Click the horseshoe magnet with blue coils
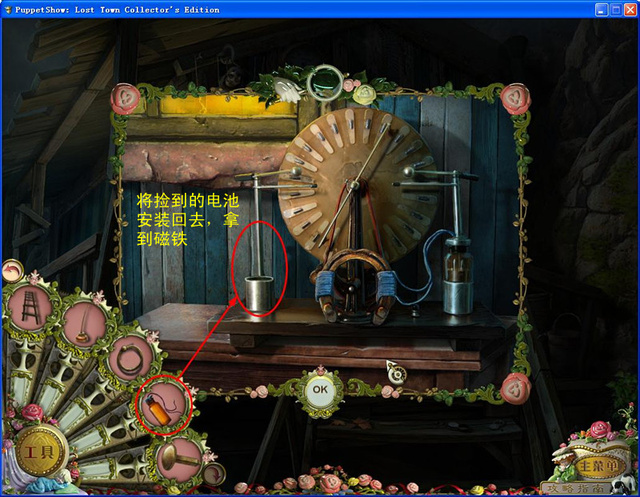 tap(353, 286)
